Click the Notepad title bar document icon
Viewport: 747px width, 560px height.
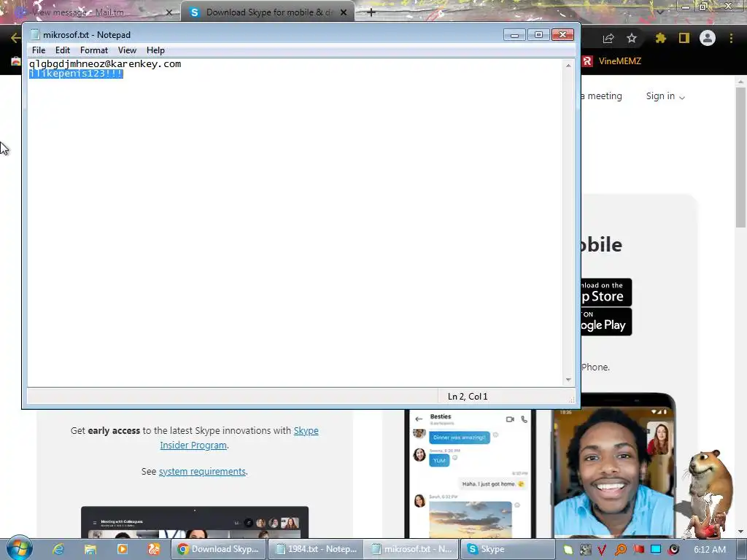(35, 34)
